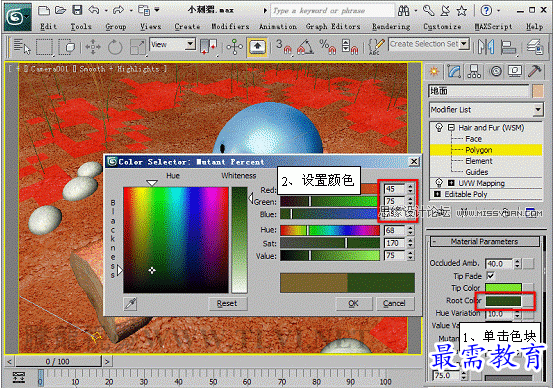
Task: Expand the UVW Mapping modifier
Action: point(451,183)
